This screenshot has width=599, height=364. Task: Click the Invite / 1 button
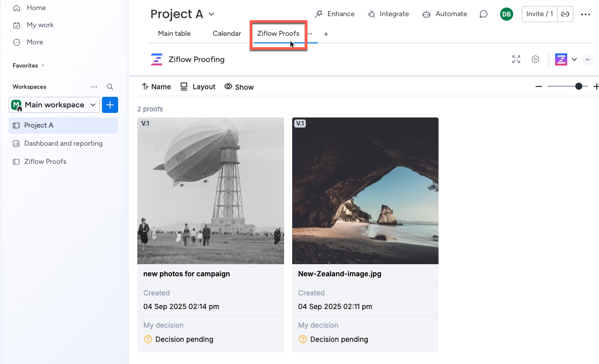539,14
